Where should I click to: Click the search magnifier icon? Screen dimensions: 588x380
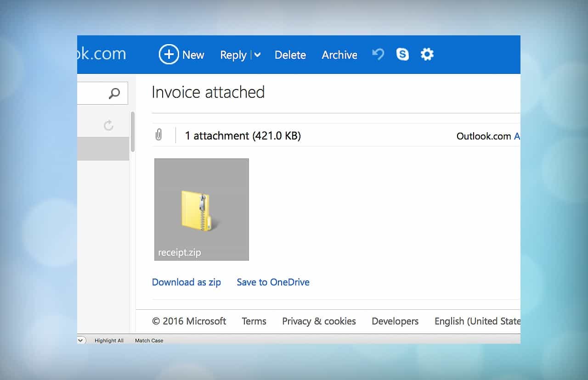click(114, 94)
